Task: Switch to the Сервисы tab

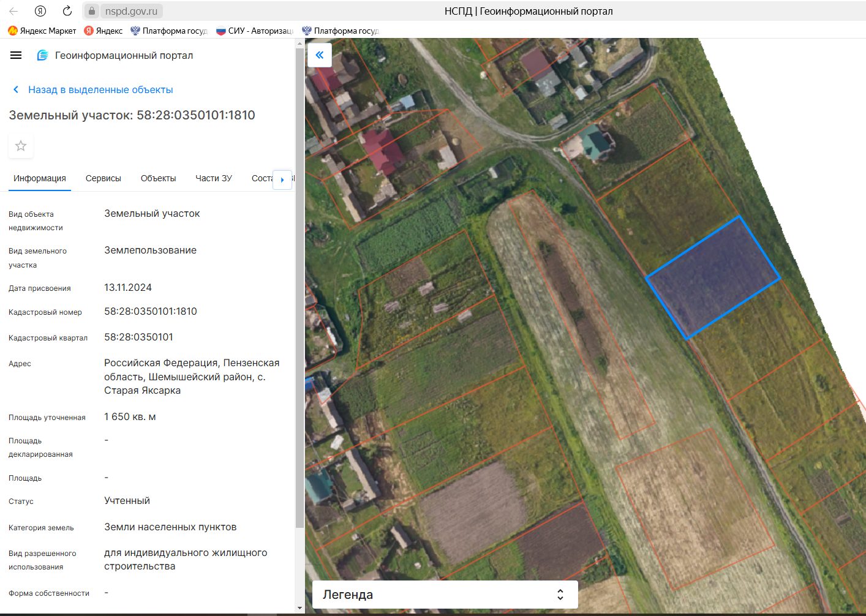Action: (104, 178)
